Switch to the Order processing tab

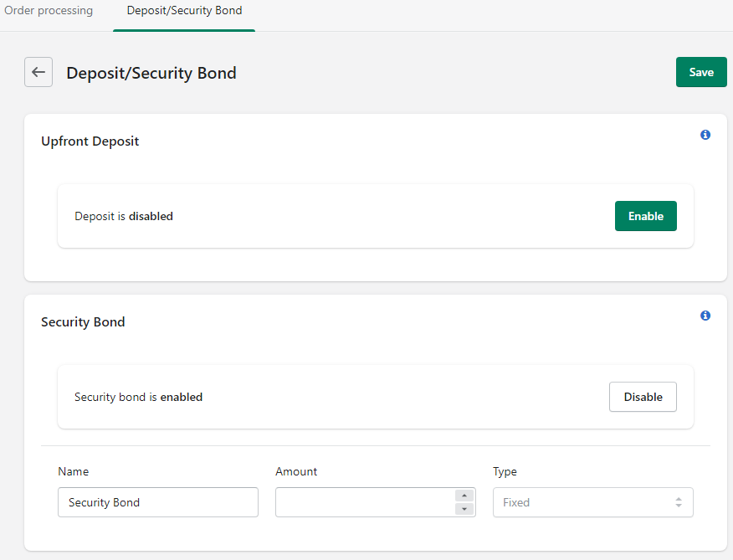(x=49, y=10)
